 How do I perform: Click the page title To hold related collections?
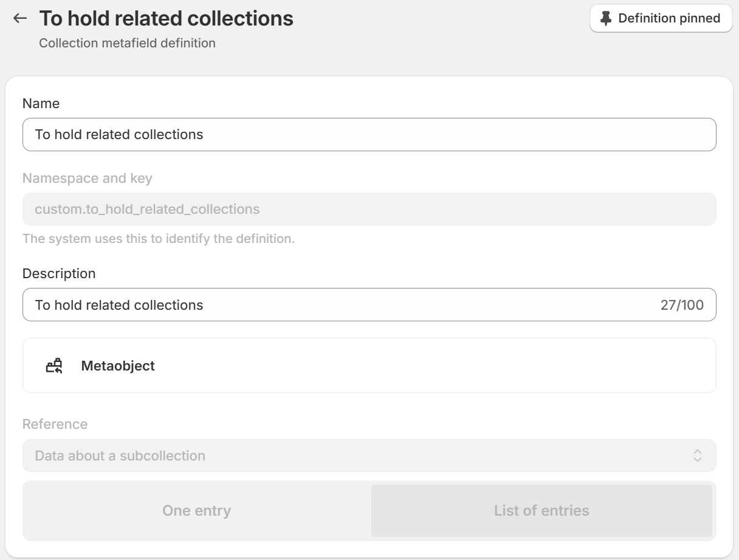pos(167,18)
